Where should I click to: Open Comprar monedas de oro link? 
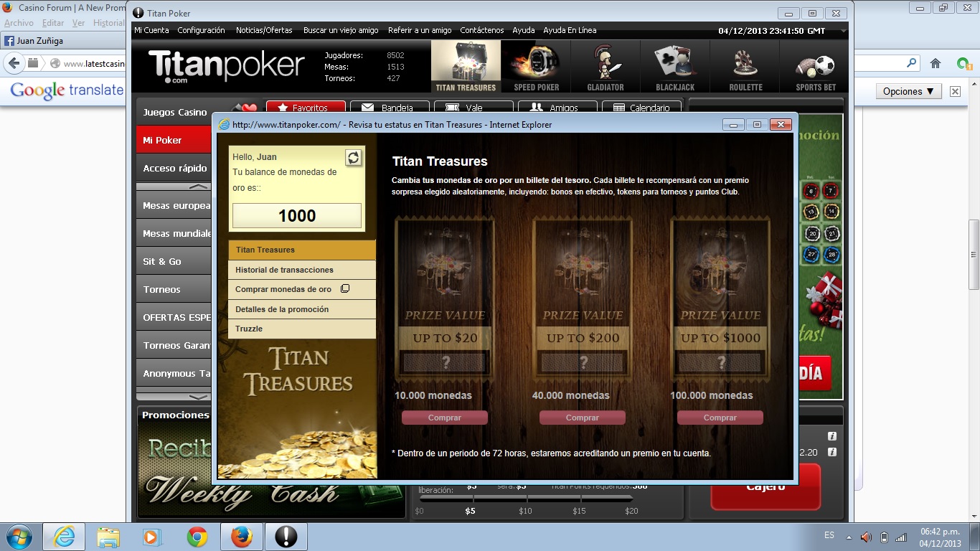pyautogui.click(x=302, y=289)
